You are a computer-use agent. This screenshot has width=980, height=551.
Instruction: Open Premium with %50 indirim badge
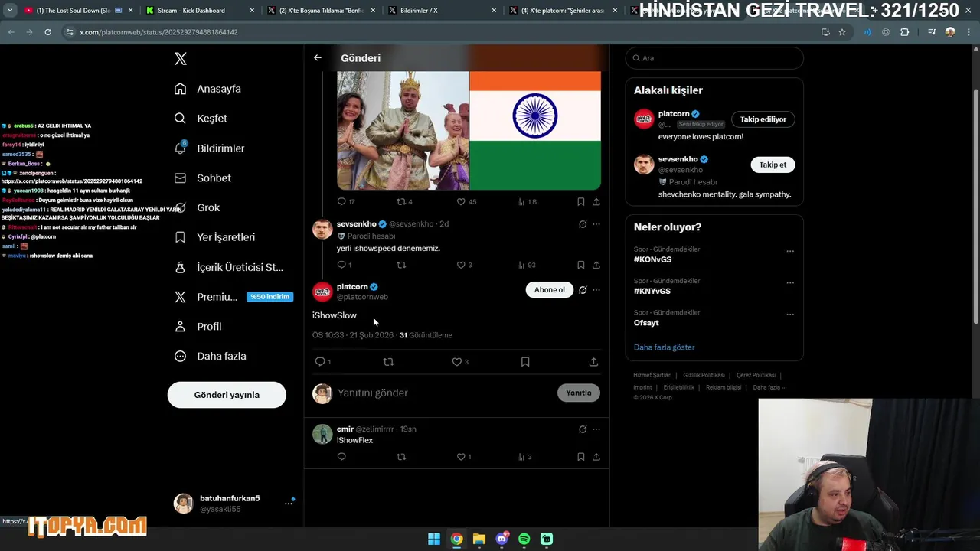(x=234, y=297)
